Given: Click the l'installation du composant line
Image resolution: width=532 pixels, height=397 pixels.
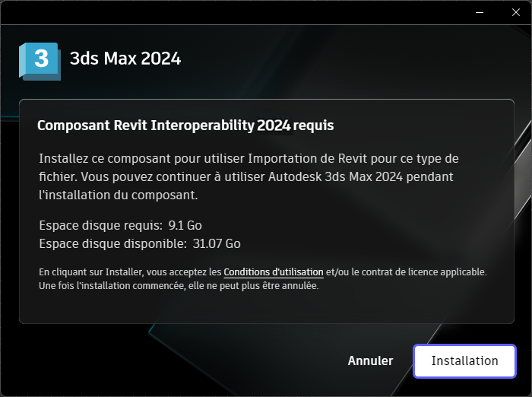Looking at the screenshot, I should click(118, 195).
